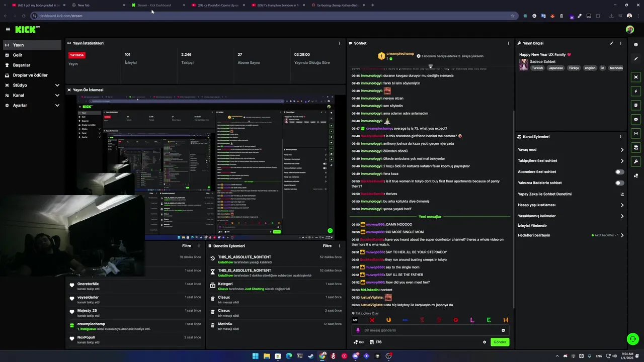Expand the Takipçilere özel sohbet setting
This screenshot has height=362, width=644.
571,161
